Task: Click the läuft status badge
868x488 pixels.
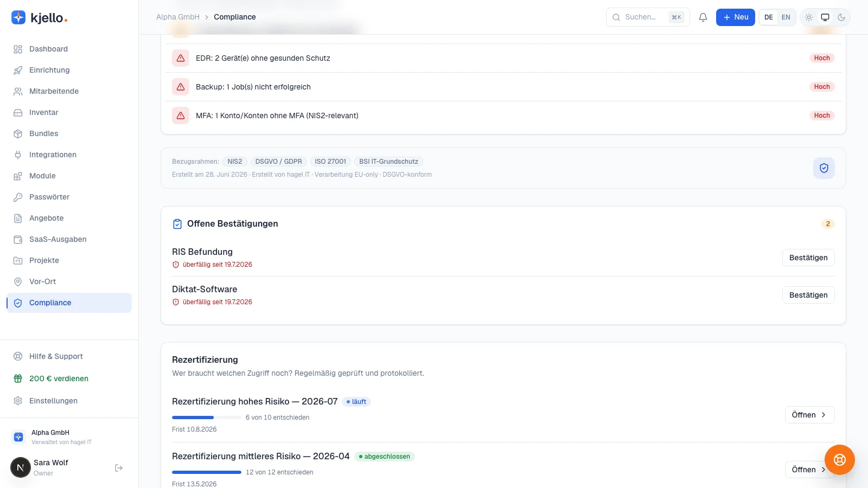Action: pyautogui.click(x=356, y=402)
